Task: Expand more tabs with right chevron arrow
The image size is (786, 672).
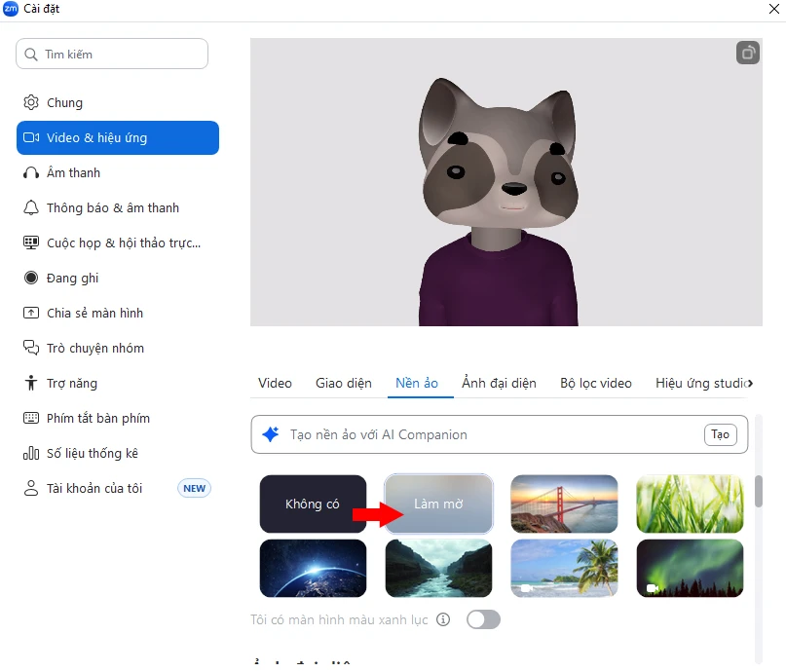Action: coord(749,383)
